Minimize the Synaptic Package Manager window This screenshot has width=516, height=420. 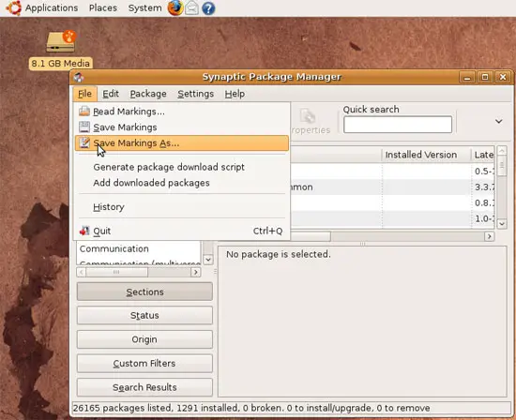(467, 77)
